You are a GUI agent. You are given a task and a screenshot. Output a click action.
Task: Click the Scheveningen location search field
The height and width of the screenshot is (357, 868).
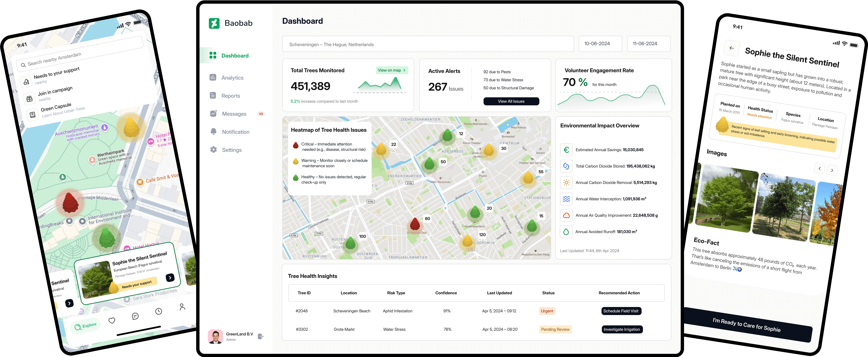(428, 44)
